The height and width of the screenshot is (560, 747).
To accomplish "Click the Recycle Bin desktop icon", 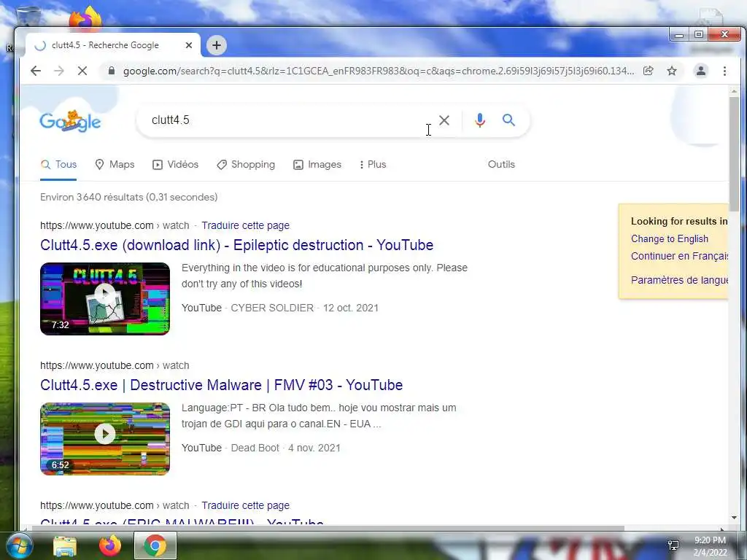I will [x=28, y=17].
